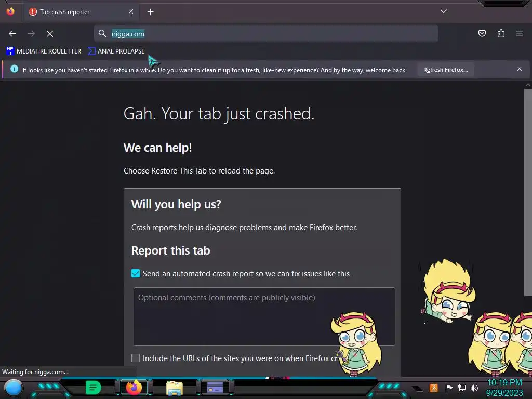Save page to Pocket
The height and width of the screenshot is (399, 532).
point(482,33)
